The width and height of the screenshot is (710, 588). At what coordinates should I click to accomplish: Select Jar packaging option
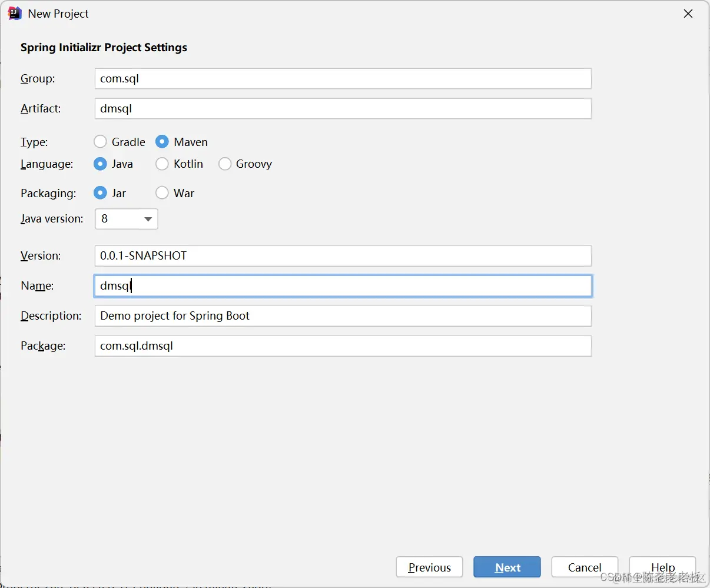click(x=101, y=193)
